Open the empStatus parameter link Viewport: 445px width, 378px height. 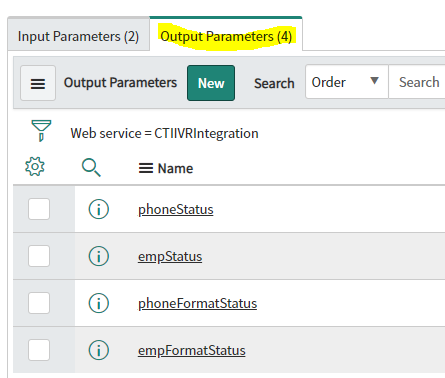[x=170, y=257]
